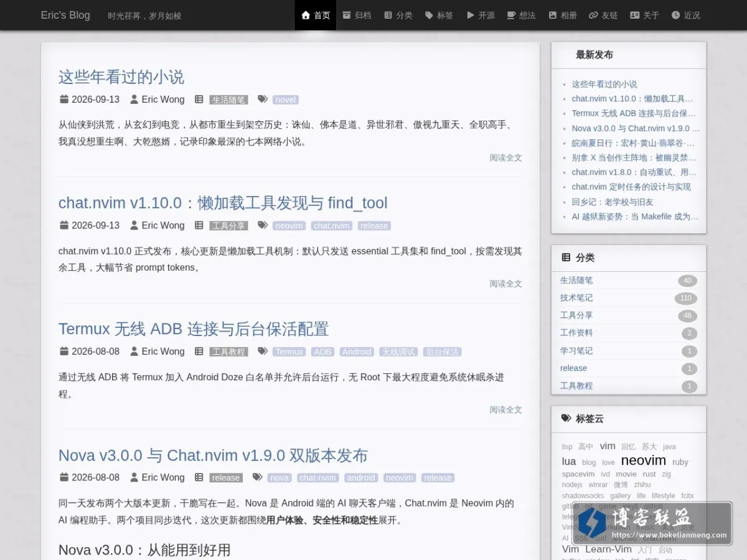The height and width of the screenshot is (560, 747).
Task: Go to the 分类 nav menu item
Action: (398, 15)
